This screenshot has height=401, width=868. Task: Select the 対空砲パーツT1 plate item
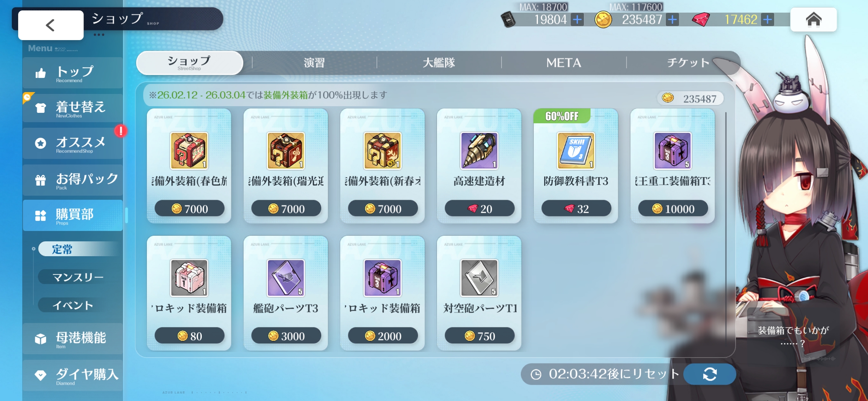[x=479, y=293]
